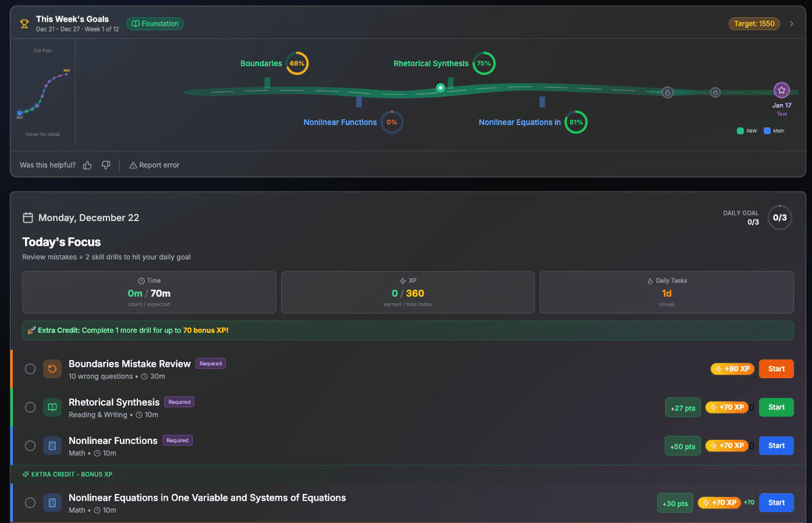
Task: Expand the weekly goals with the right chevron
Action: tap(792, 24)
